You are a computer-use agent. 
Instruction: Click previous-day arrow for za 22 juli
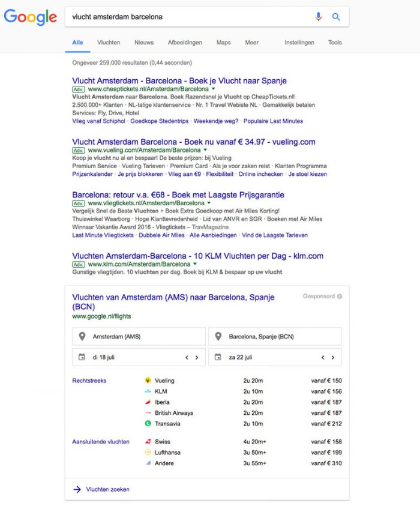(x=323, y=358)
